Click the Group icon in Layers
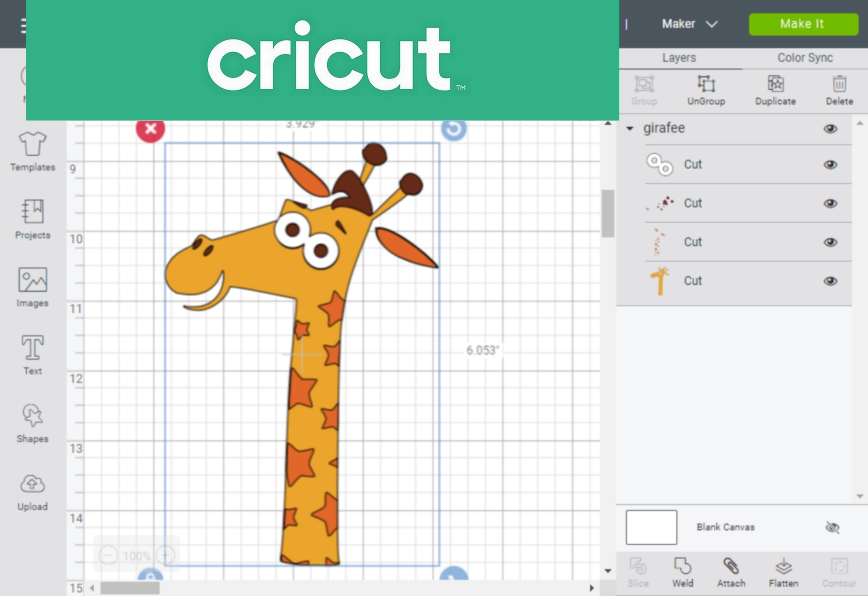This screenshot has width=868, height=596. pos(644,90)
